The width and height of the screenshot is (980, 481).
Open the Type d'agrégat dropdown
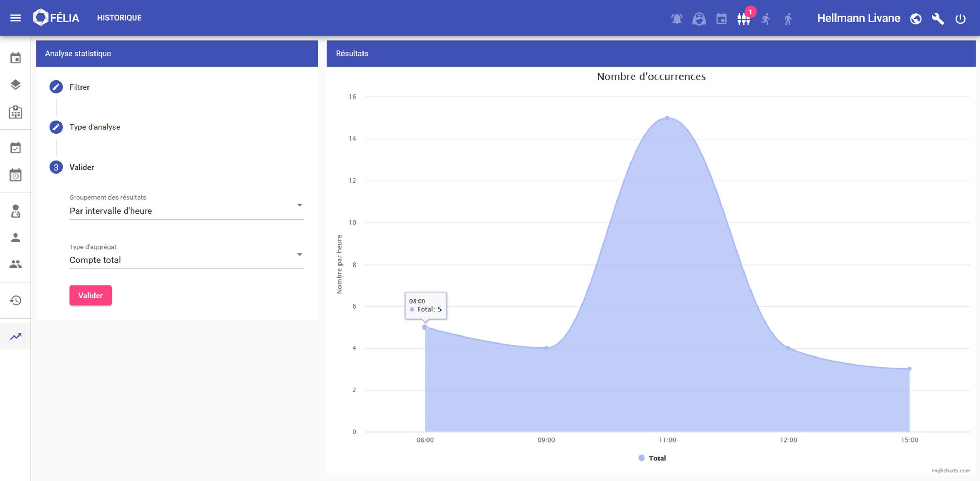pos(186,260)
